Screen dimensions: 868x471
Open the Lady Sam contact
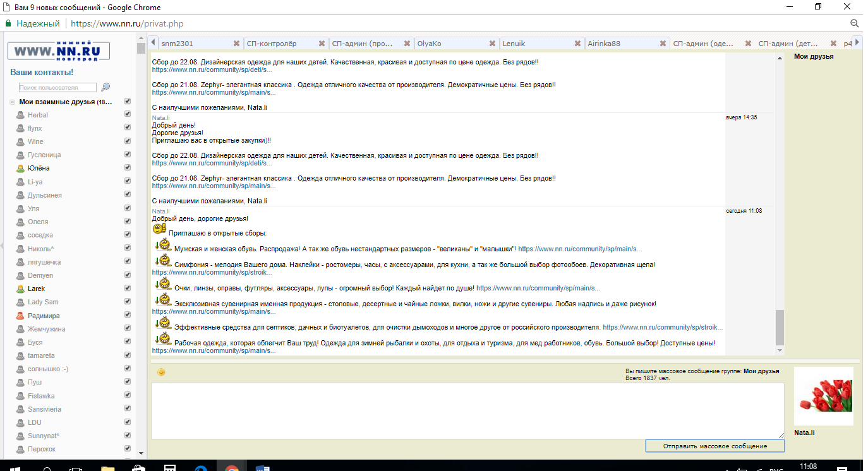pos(43,302)
